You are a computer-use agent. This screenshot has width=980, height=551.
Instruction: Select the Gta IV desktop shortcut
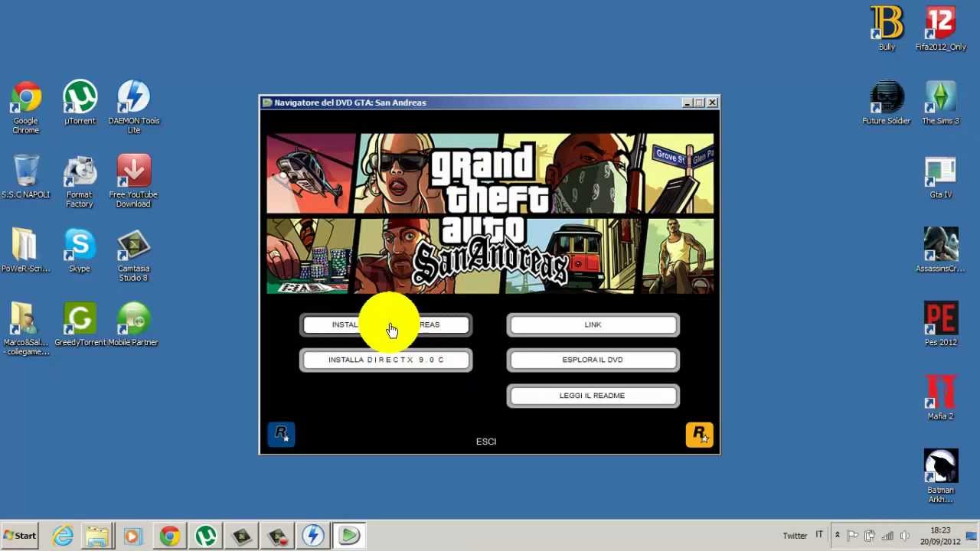941,177
